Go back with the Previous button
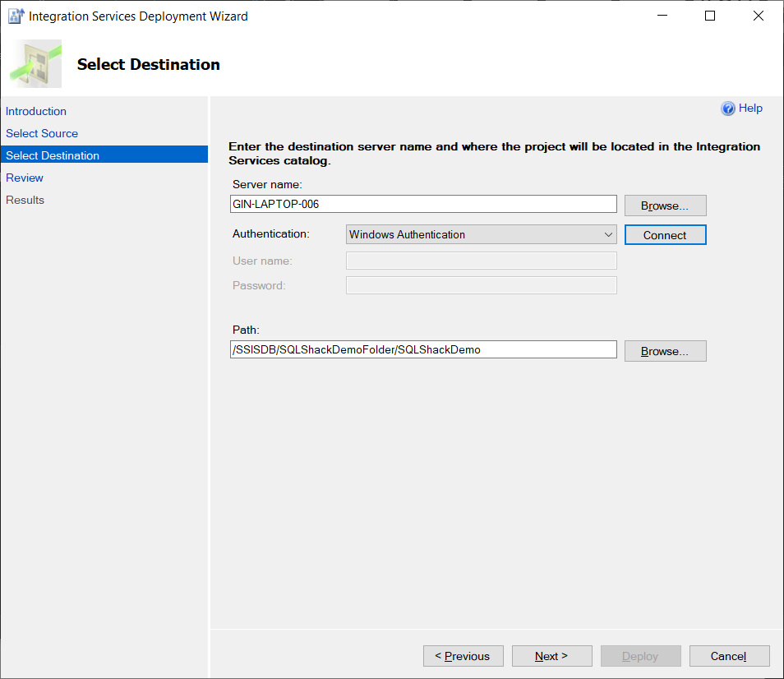This screenshot has width=784, height=679. [x=463, y=656]
